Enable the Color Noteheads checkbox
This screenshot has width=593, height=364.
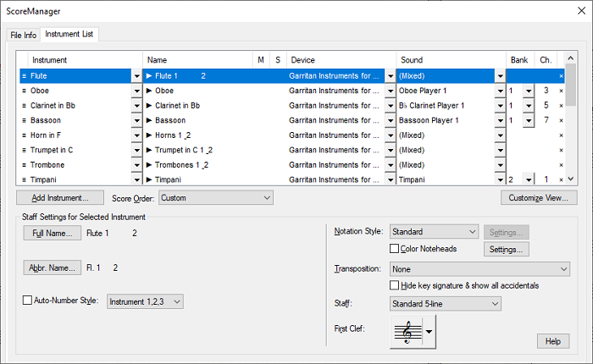(395, 249)
